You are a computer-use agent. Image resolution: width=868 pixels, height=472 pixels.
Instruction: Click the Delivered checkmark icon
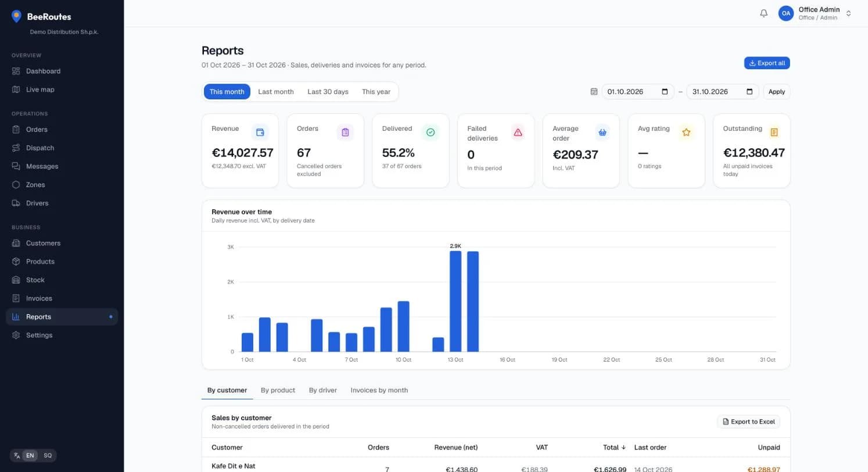click(431, 133)
